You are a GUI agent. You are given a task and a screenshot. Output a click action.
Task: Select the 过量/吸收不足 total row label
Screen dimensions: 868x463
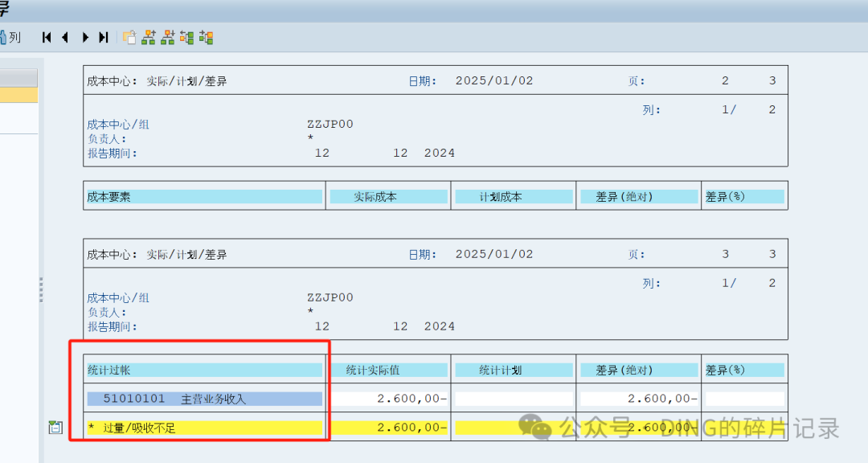click(x=204, y=428)
